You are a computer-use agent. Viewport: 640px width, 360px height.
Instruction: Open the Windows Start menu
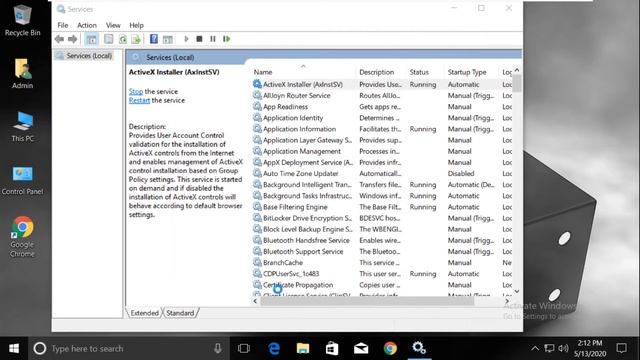[x=14, y=348]
